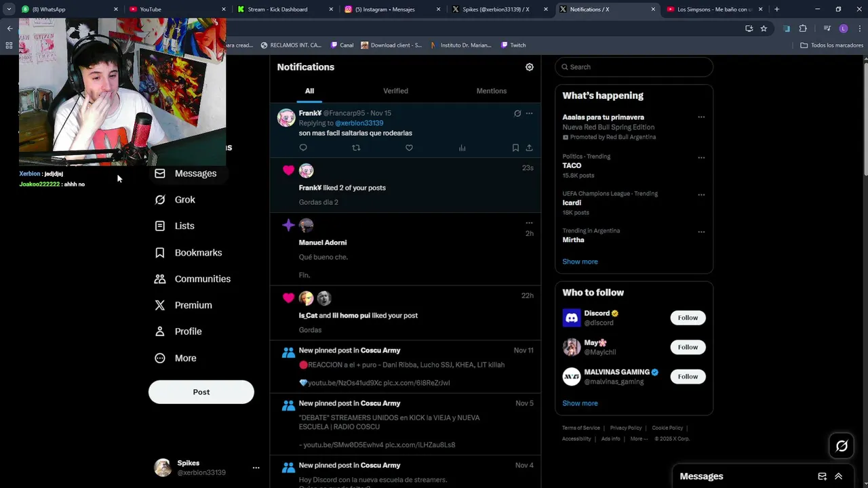The image size is (868, 488).
Task: Open MALVINAS GAMING profile avatar
Action: click(x=572, y=377)
